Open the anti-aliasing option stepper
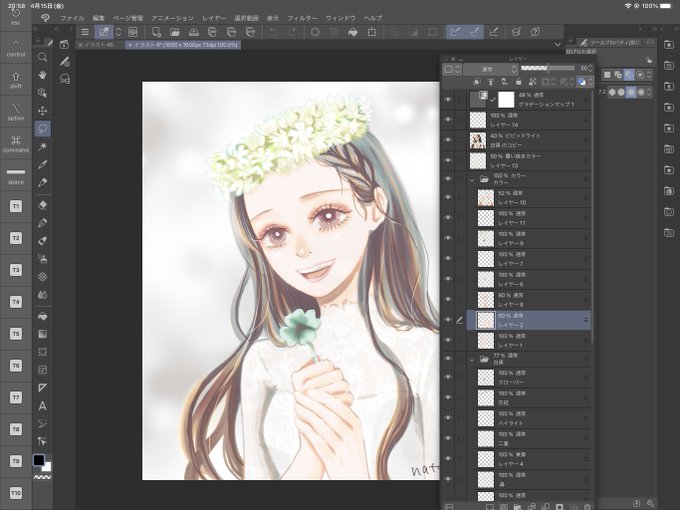 649,92
